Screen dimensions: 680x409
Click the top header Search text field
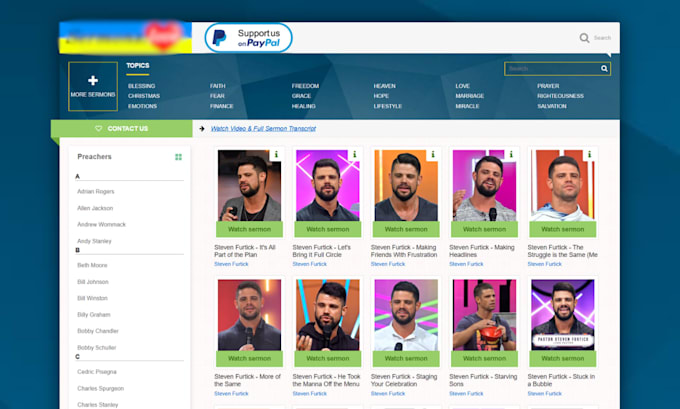(x=602, y=38)
